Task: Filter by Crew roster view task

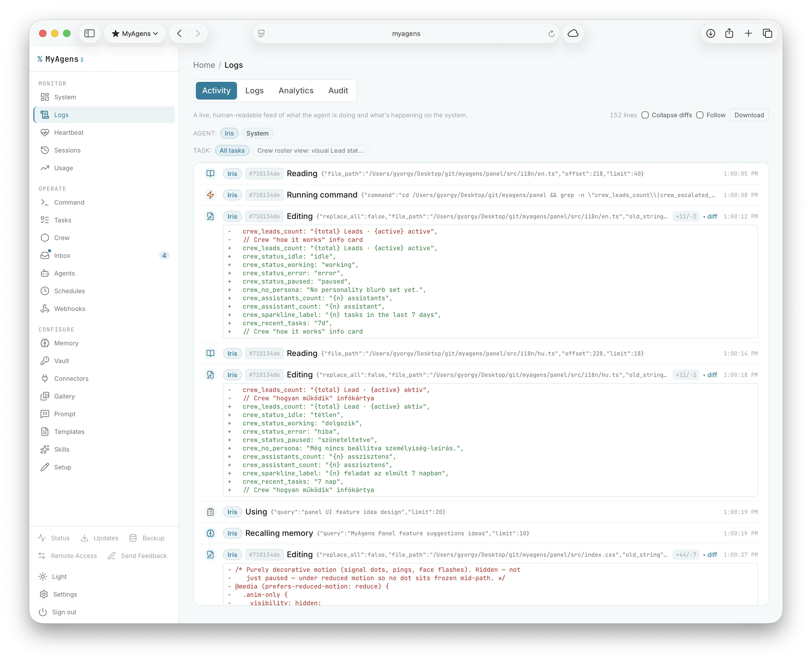Action: [311, 151]
